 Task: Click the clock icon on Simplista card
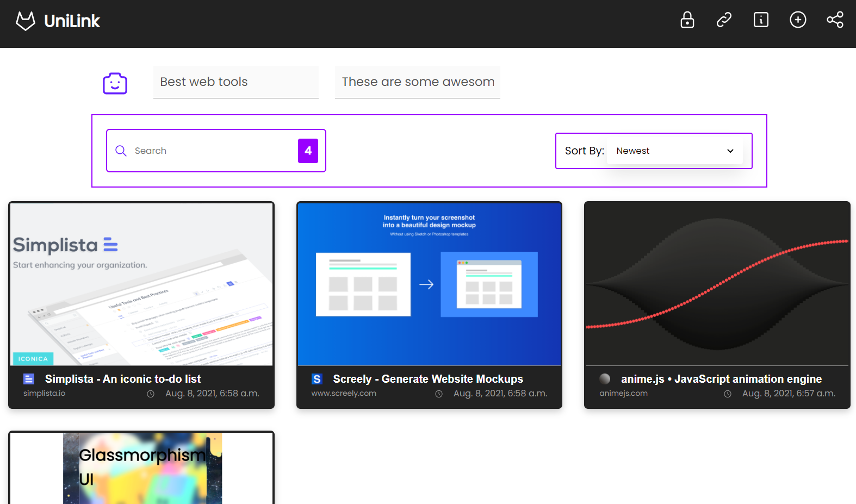pyautogui.click(x=151, y=394)
